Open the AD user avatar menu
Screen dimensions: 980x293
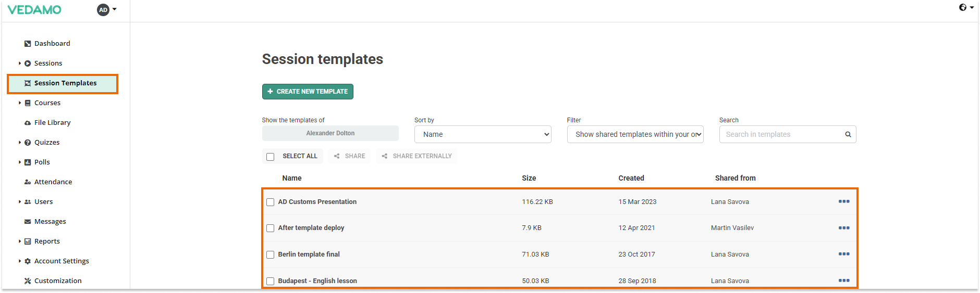click(107, 9)
